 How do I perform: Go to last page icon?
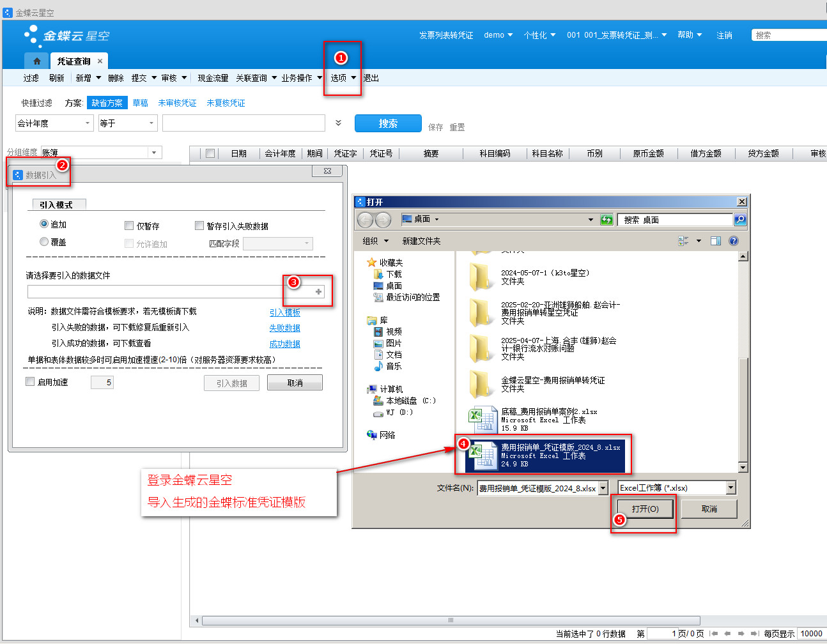(754, 634)
